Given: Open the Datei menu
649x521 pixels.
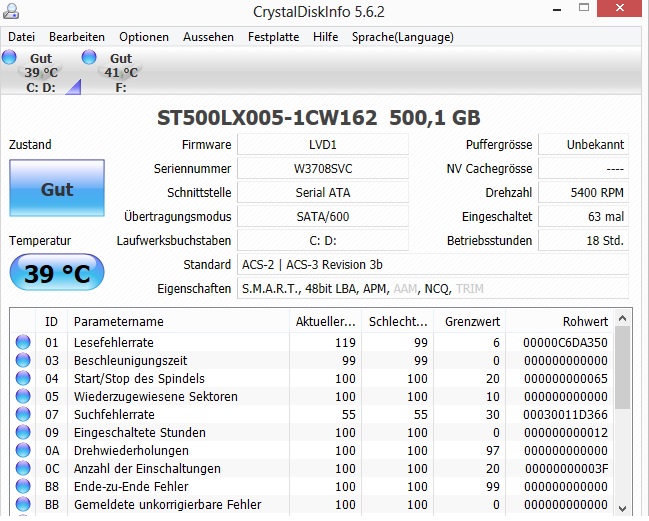Looking at the screenshot, I should click(22, 37).
